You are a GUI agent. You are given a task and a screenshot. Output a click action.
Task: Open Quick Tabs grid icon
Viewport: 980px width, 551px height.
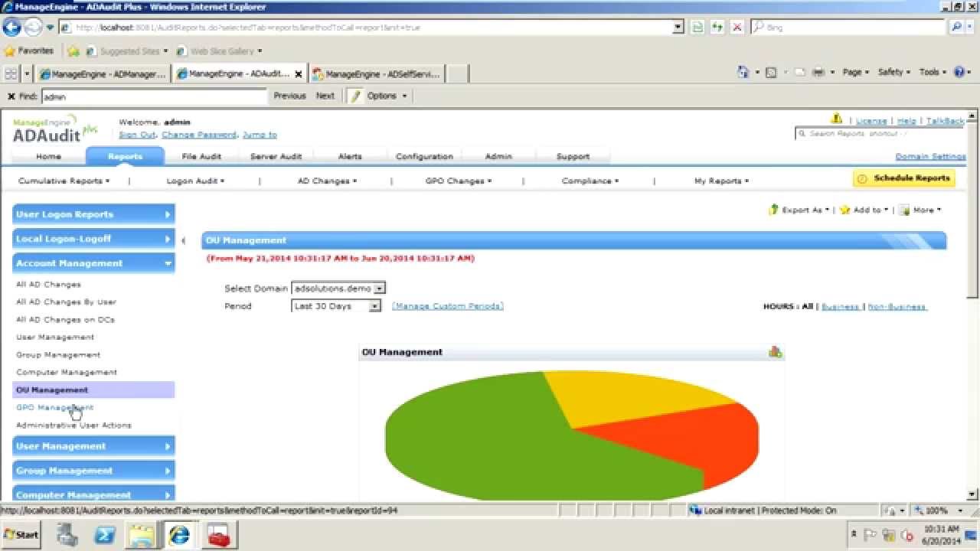click(x=11, y=73)
